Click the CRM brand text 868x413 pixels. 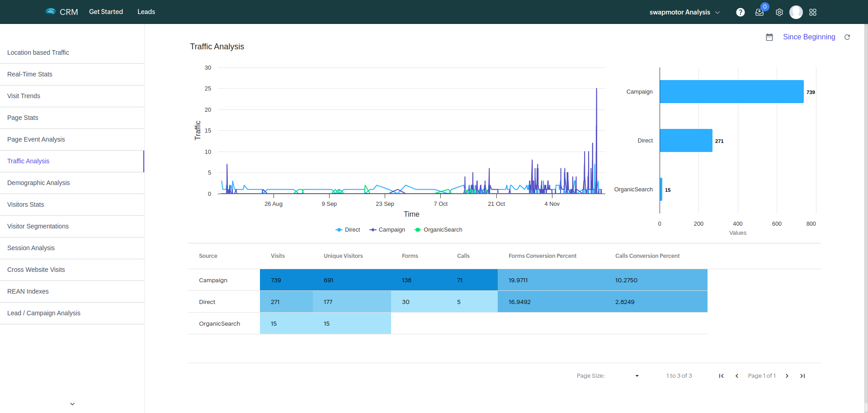pyautogui.click(x=69, y=12)
